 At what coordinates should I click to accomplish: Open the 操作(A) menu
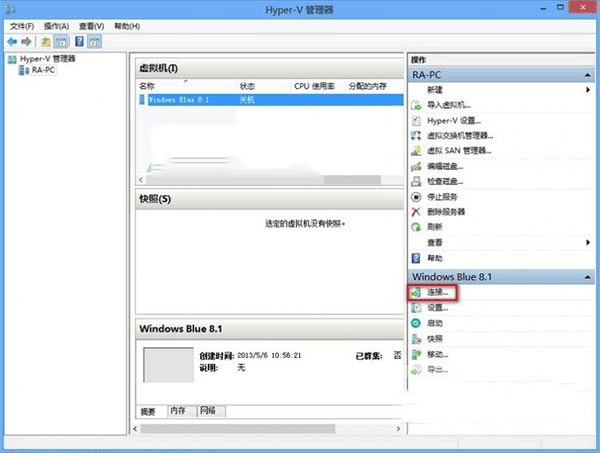[x=56, y=26]
